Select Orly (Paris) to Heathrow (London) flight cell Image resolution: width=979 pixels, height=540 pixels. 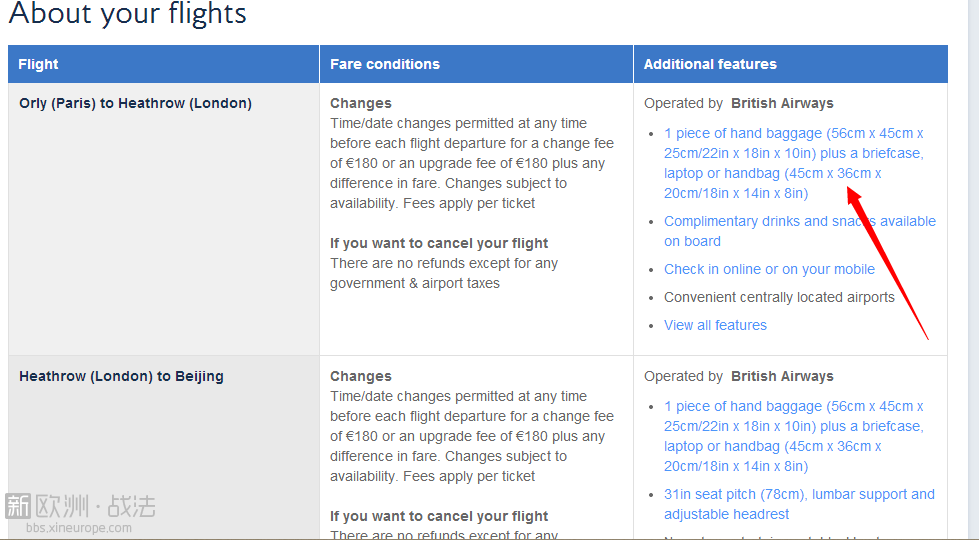135,103
